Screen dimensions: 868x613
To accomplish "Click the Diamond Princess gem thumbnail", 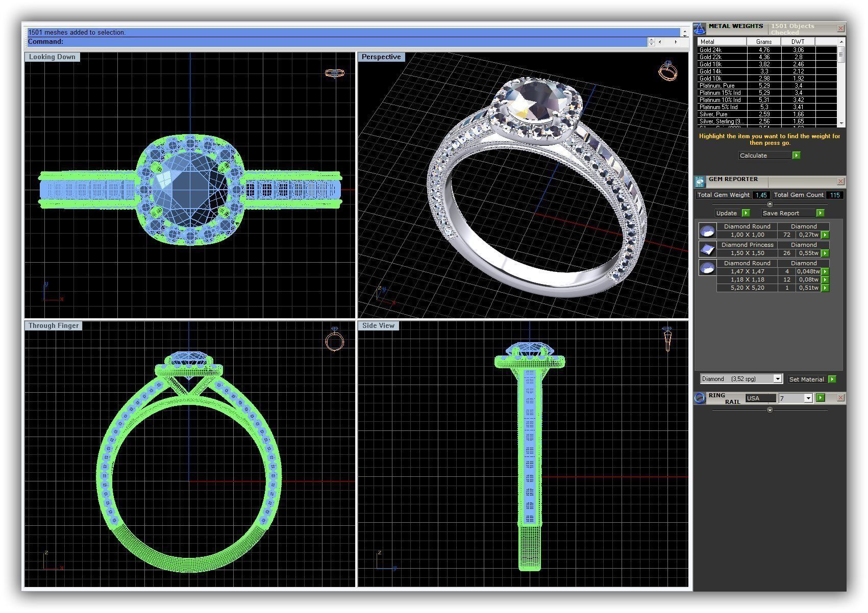I will (x=707, y=249).
